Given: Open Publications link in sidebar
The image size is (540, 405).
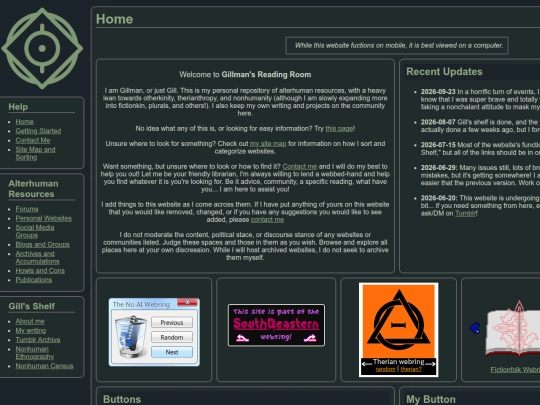Looking at the screenshot, I should pyautogui.click(x=34, y=280).
